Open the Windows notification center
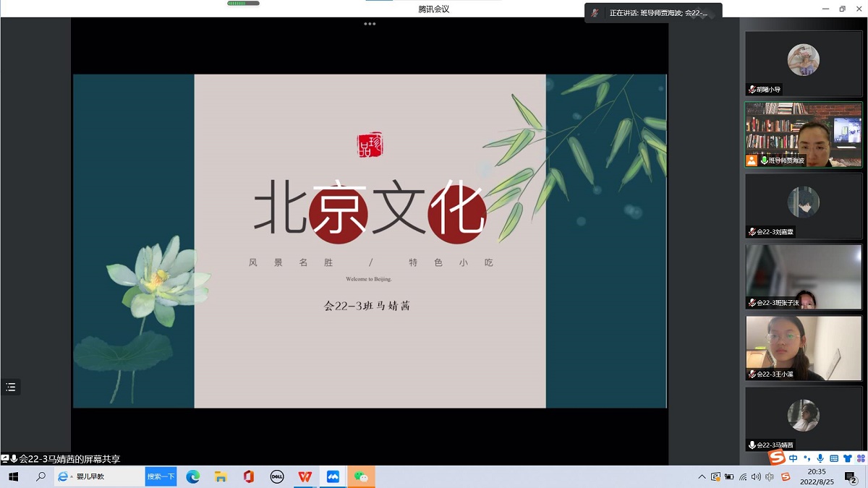Screen dimensions: 868x488 pyautogui.click(x=851, y=477)
